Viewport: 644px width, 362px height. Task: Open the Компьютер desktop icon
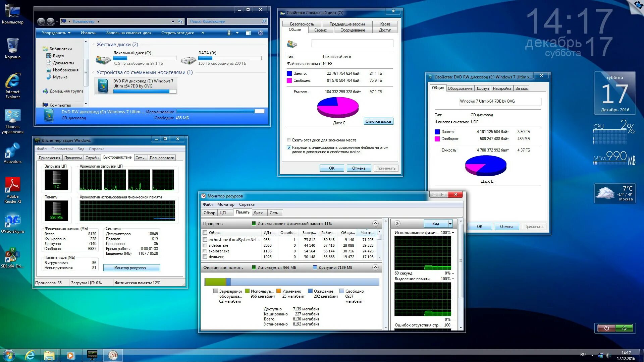[x=12, y=14]
